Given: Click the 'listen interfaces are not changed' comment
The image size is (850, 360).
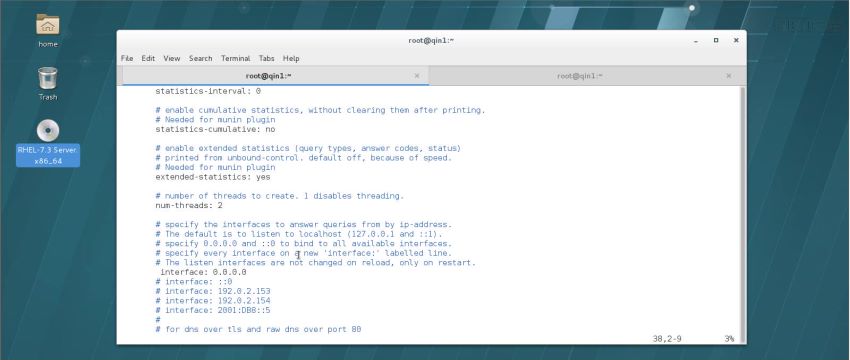Looking at the screenshot, I should (315, 262).
